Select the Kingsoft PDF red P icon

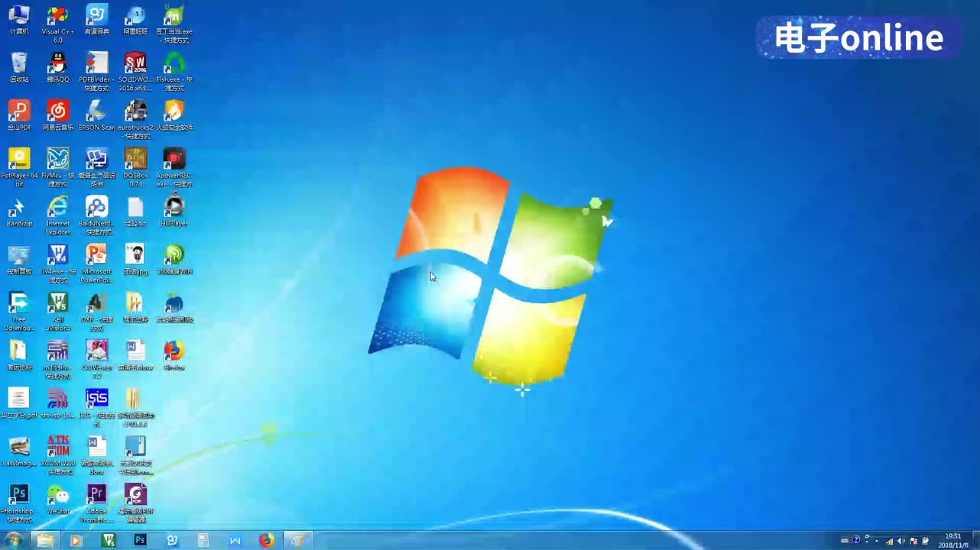pyautogui.click(x=19, y=116)
